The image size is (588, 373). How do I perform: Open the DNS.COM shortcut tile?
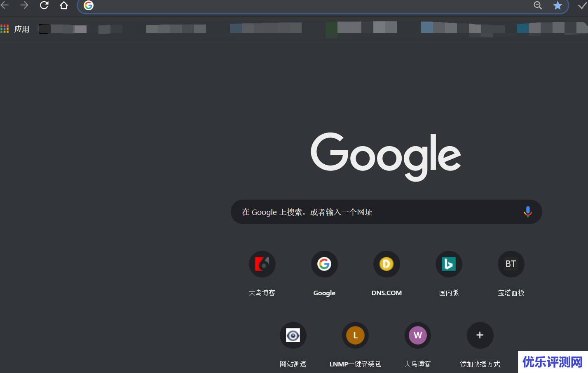pyautogui.click(x=387, y=264)
